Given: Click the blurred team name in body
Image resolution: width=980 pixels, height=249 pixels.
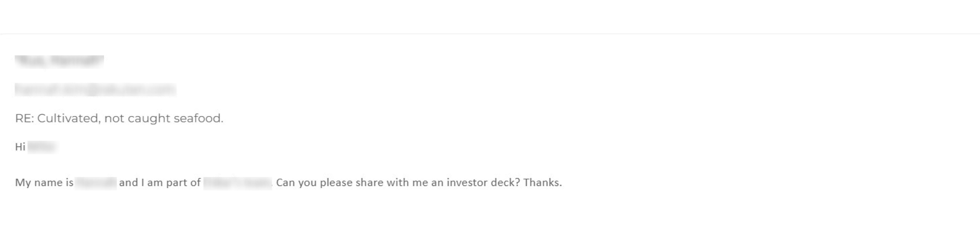Looking at the screenshot, I should tap(237, 183).
